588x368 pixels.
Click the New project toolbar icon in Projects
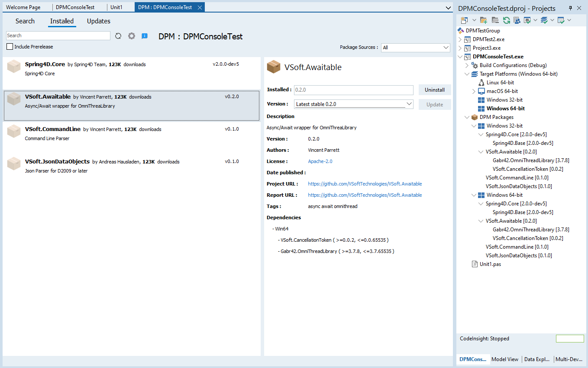click(465, 20)
